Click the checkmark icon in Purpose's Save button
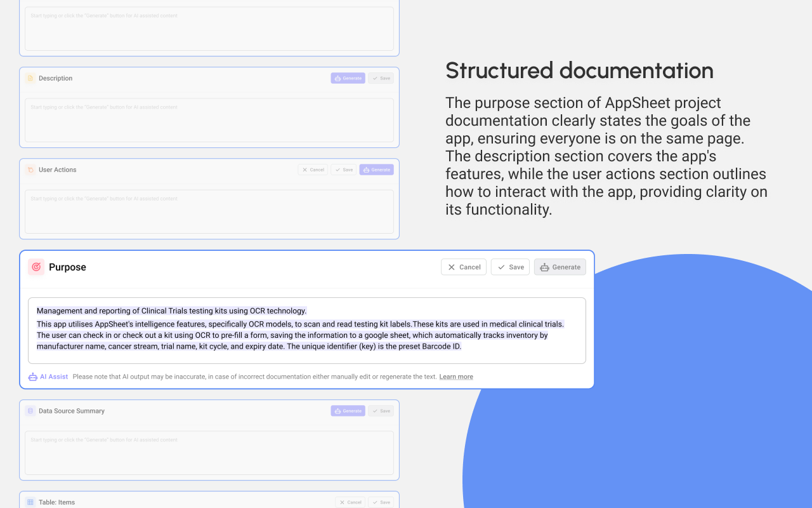The height and width of the screenshot is (508, 812). pos(500,267)
